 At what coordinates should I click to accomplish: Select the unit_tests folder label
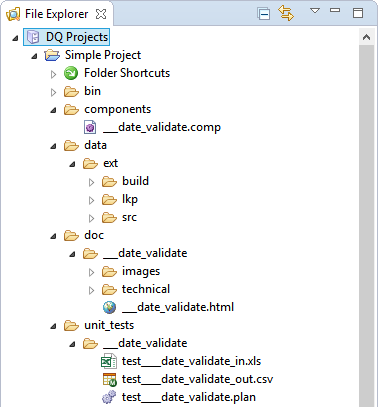[109, 325]
